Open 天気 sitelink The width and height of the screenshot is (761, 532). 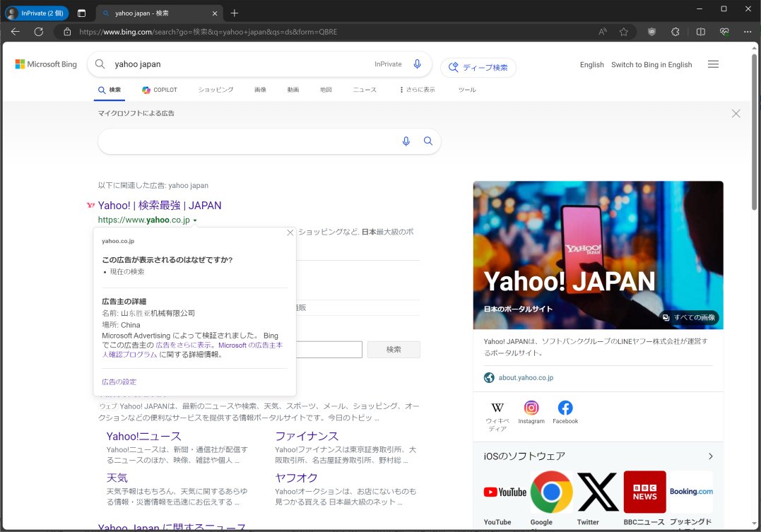117,478
